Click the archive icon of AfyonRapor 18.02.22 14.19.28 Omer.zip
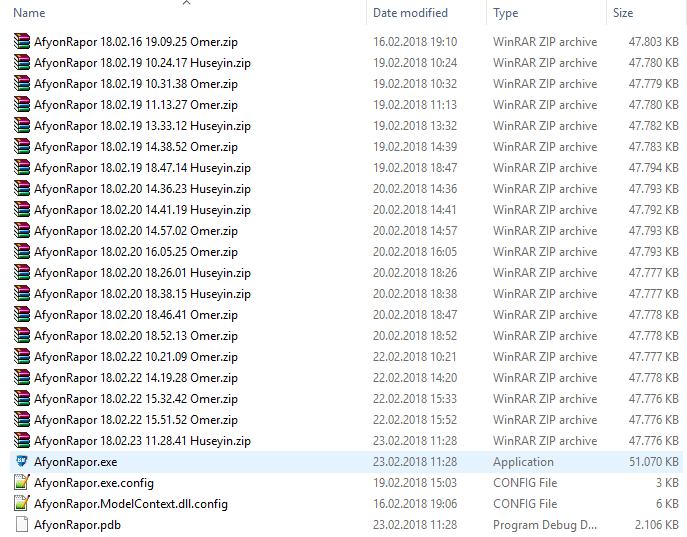Viewport: 687px width, 537px height. pyautogui.click(x=21, y=378)
